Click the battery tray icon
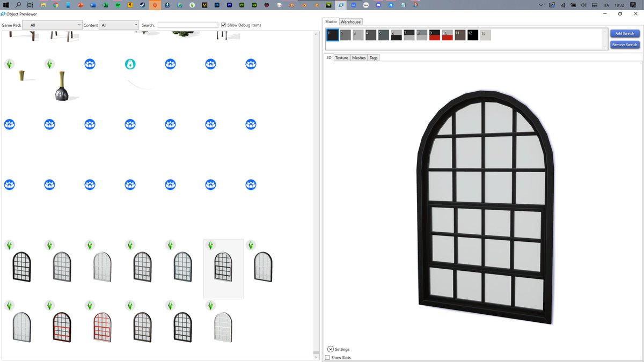The image size is (644, 362). pyautogui.click(x=573, y=5)
